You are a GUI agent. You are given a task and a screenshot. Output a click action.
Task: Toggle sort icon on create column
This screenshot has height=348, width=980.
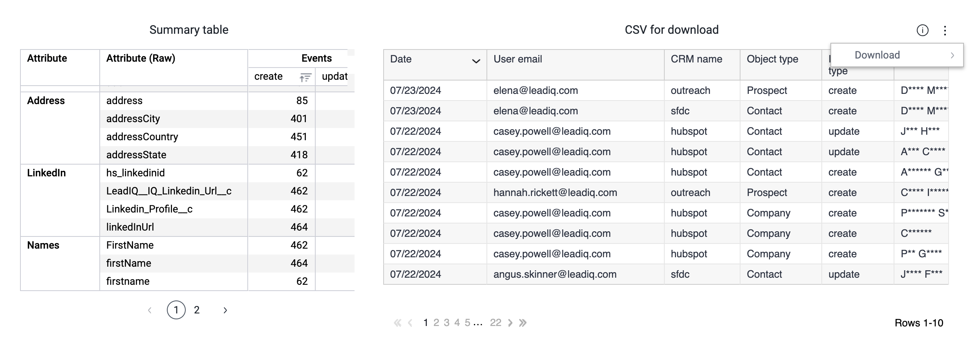pyautogui.click(x=305, y=77)
